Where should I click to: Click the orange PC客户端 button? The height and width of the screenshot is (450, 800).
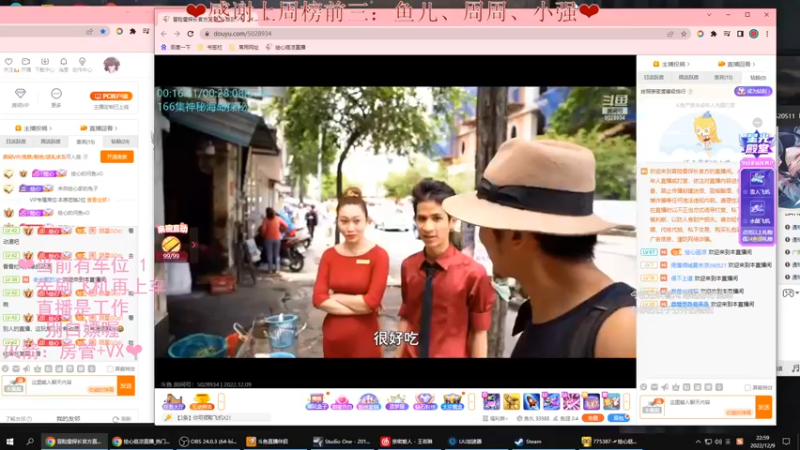pyautogui.click(x=111, y=96)
